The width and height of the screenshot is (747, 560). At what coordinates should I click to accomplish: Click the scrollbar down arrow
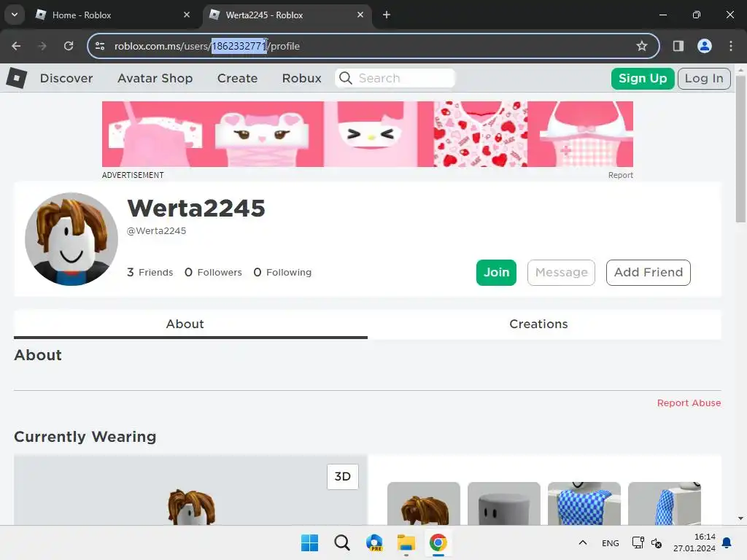[x=740, y=518]
